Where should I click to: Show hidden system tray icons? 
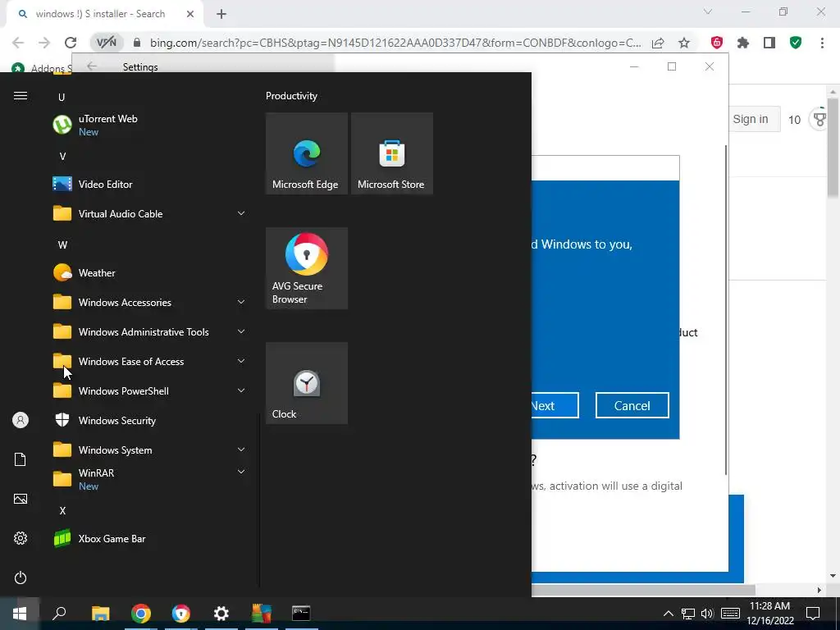coord(668,614)
